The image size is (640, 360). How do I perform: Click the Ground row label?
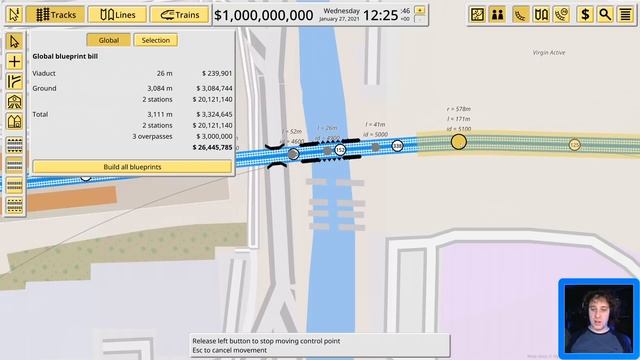pos(44,88)
